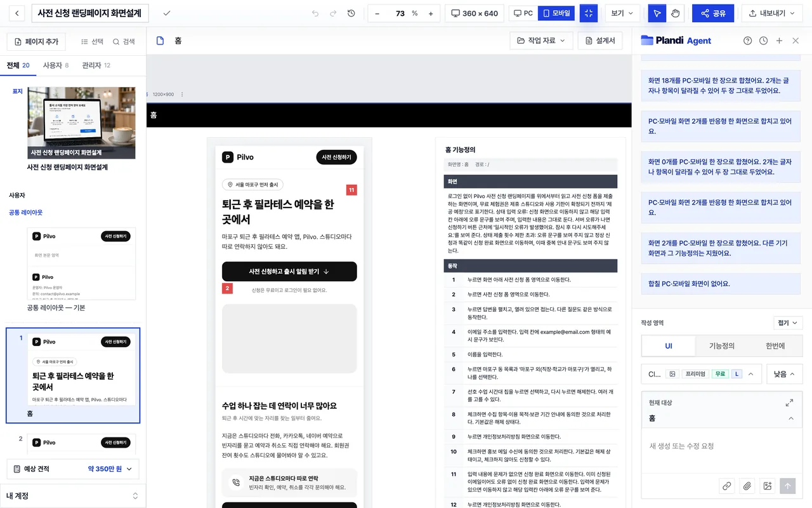
Task: Go back using the left chevron button
Action: (x=17, y=13)
